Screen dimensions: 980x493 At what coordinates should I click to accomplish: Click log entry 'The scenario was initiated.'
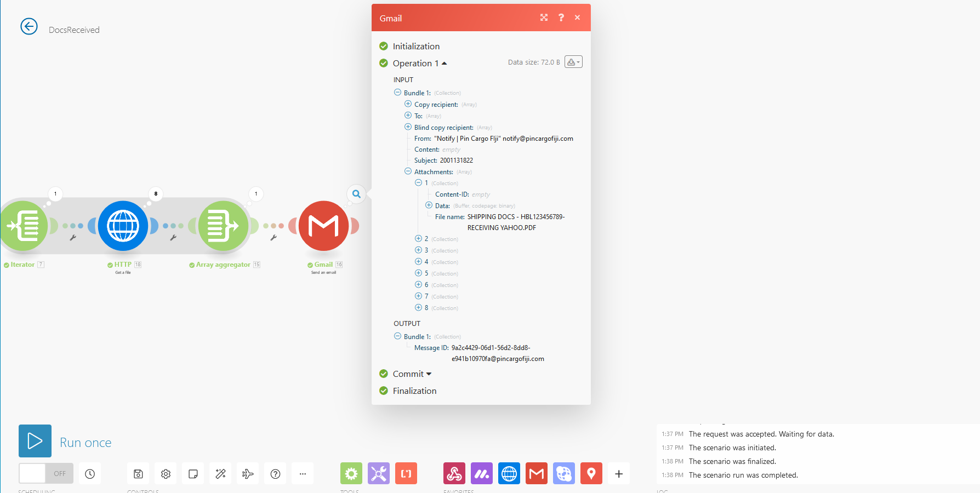point(732,448)
